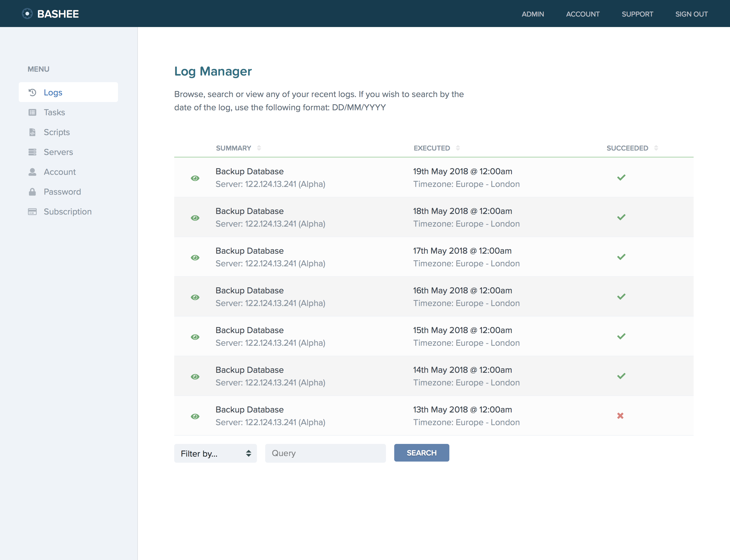Click the Tasks list icon
This screenshot has height=560, width=730.
click(x=32, y=112)
